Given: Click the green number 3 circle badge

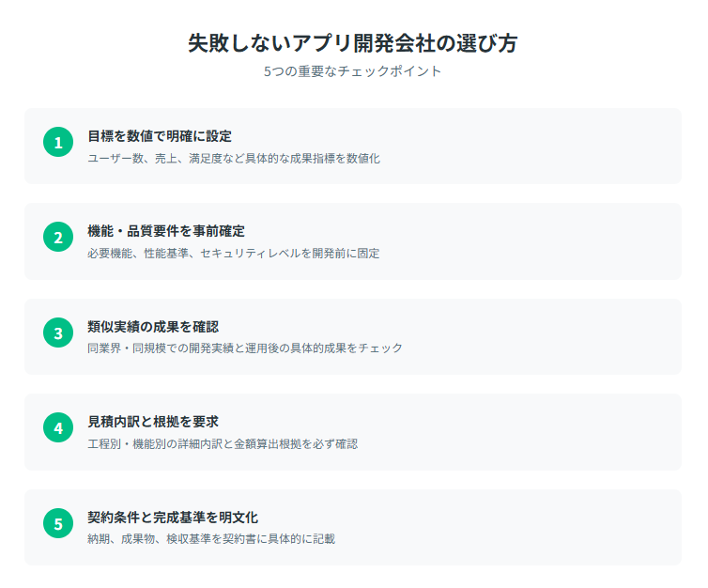Looking at the screenshot, I should pyautogui.click(x=58, y=333).
